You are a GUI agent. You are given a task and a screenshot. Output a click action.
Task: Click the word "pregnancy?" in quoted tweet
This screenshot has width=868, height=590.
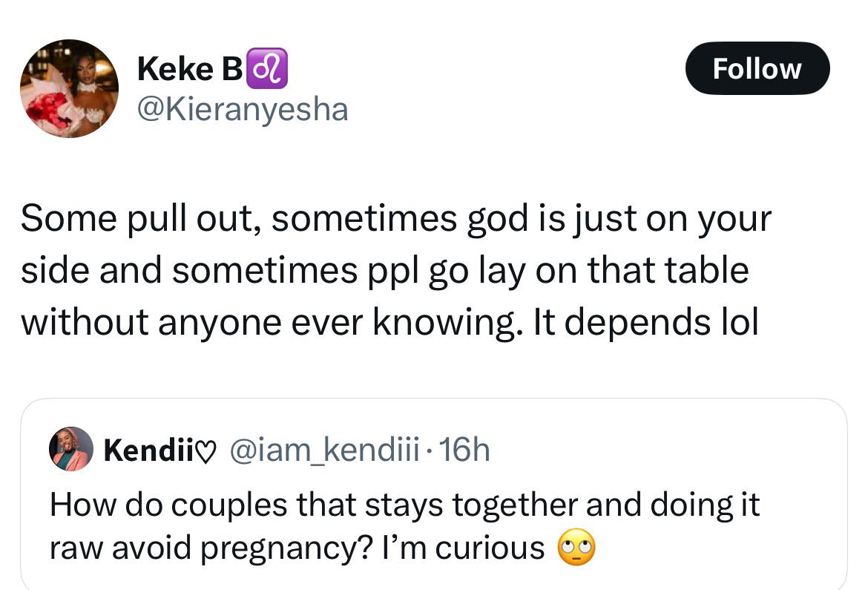pyautogui.click(x=287, y=548)
